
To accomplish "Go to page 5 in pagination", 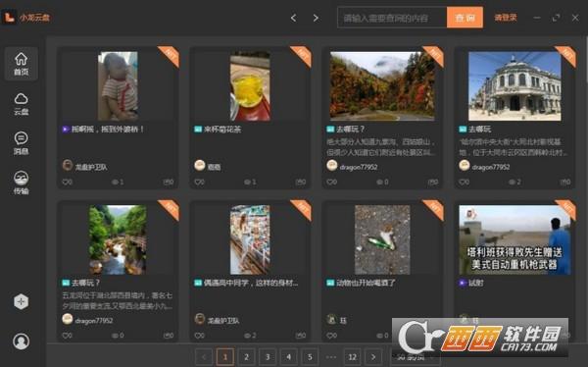I will point(310,357).
